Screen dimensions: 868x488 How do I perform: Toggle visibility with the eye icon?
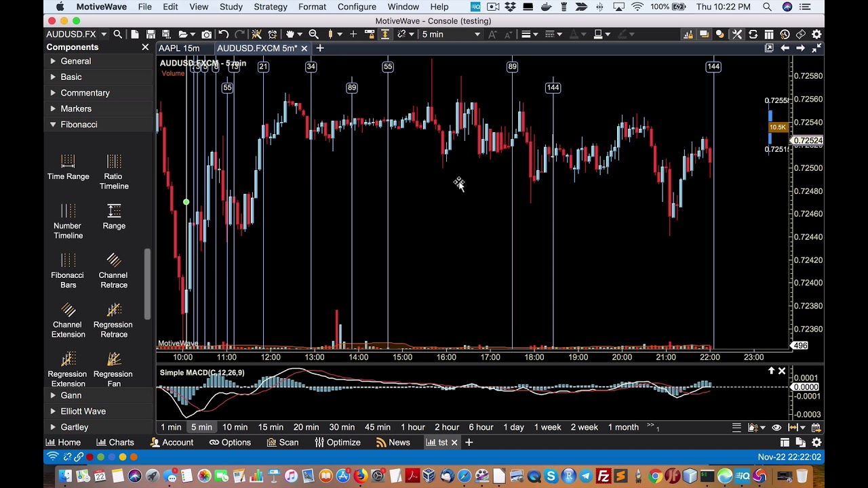pyautogui.click(x=776, y=428)
